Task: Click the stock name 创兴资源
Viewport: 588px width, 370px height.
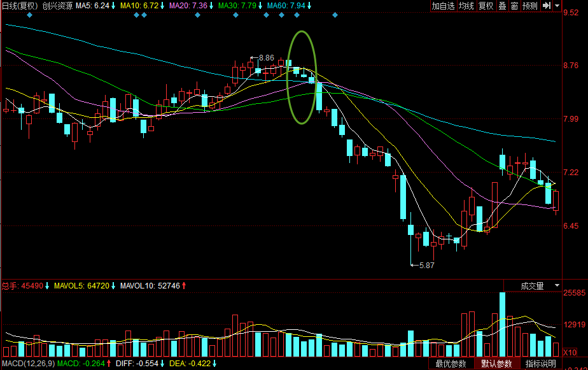Action: [x=57, y=6]
